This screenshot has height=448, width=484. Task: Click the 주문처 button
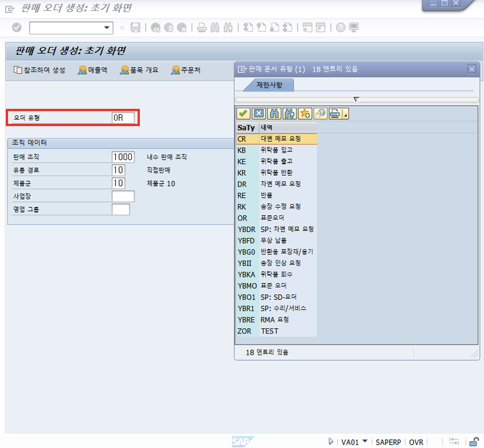tap(186, 70)
